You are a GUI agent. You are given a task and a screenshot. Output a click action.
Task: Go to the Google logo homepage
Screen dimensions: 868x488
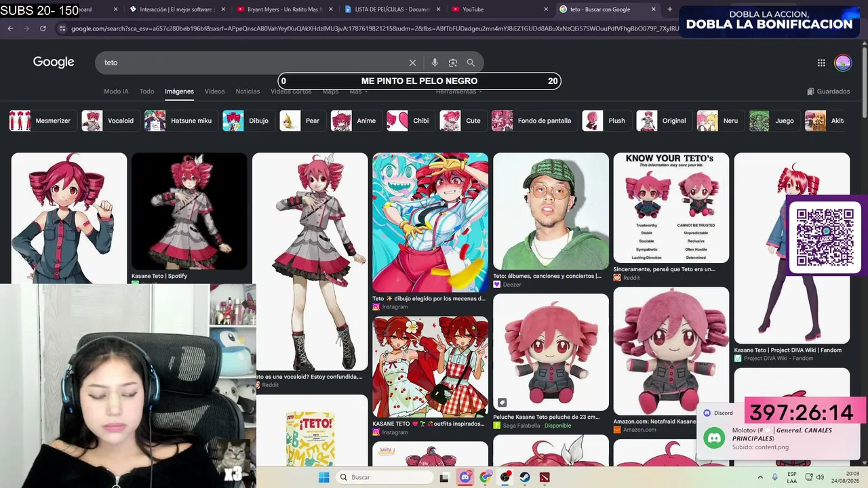click(54, 62)
